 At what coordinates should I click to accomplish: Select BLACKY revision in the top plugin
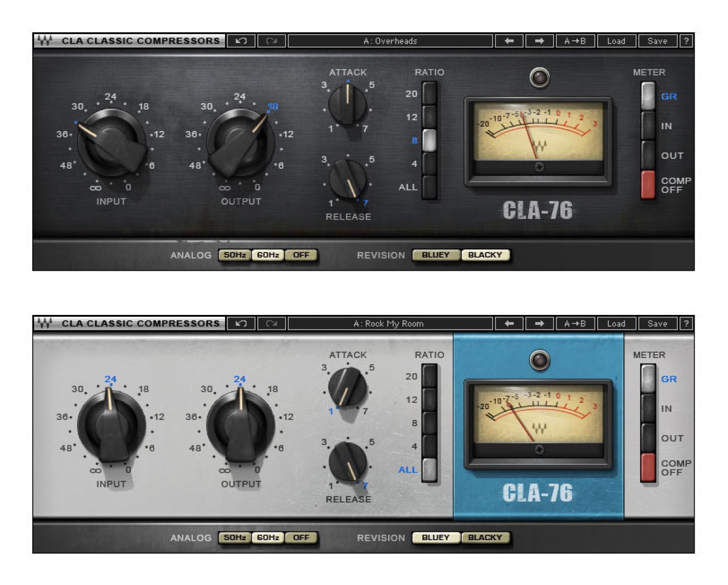click(485, 255)
